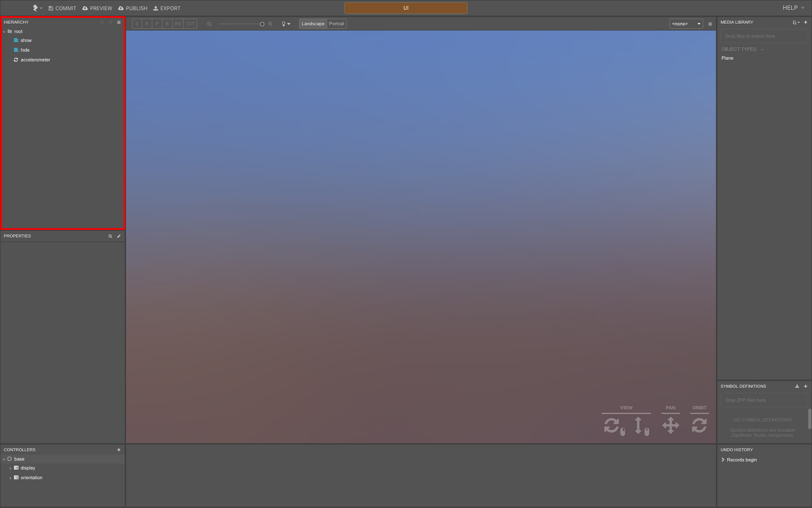812x508 pixels.
Task: Click the Properties edit pencil icon
Action: pyautogui.click(x=119, y=236)
